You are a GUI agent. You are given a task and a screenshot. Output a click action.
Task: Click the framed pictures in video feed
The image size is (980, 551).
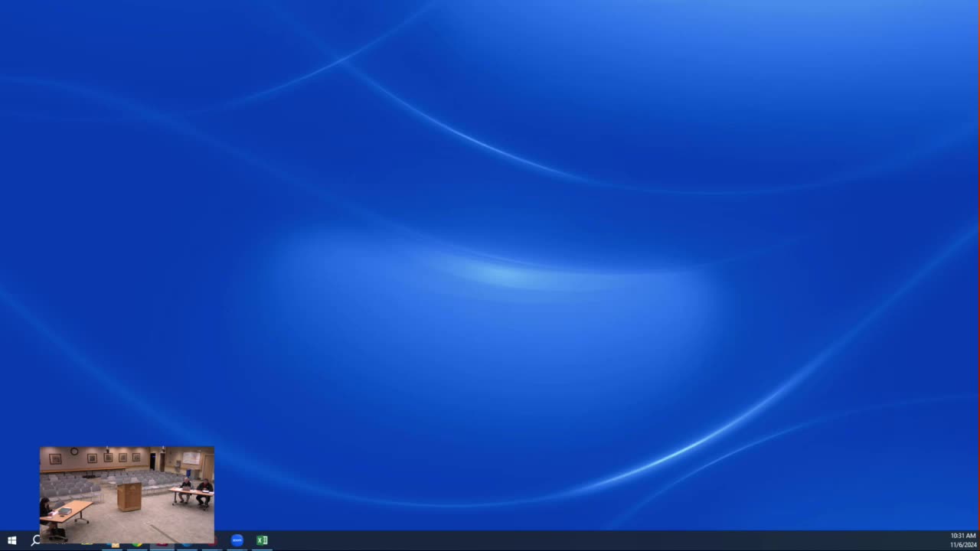pos(96,458)
